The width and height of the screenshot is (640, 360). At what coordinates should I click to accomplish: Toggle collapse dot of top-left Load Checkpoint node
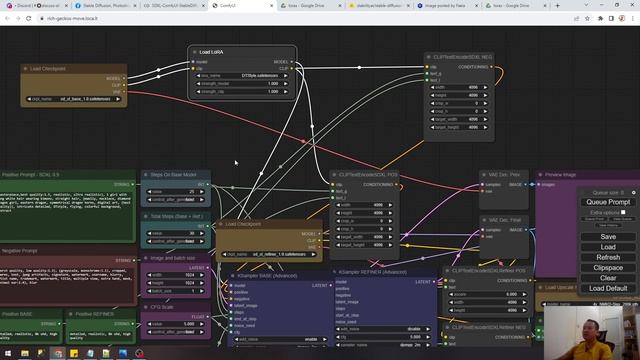pos(25,69)
